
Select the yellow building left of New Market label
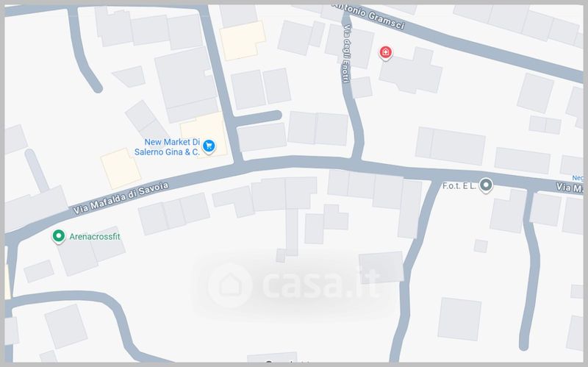121,168
